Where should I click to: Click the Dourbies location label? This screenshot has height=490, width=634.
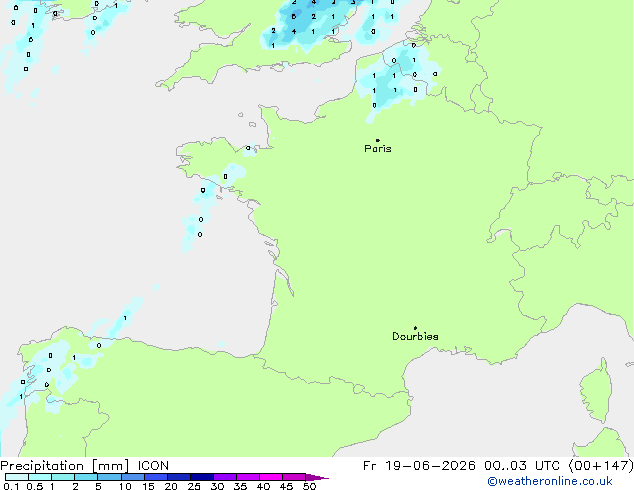point(415,336)
